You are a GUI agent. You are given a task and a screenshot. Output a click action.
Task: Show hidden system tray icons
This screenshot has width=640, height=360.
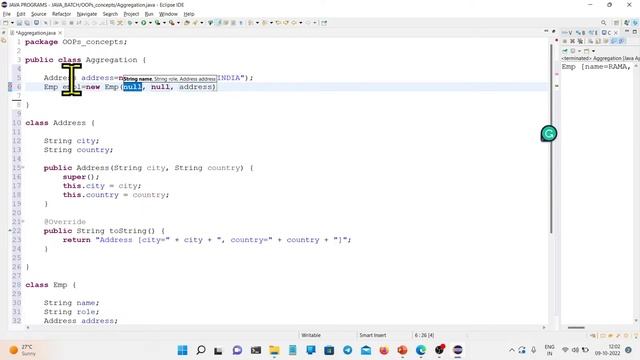tap(511, 350)
